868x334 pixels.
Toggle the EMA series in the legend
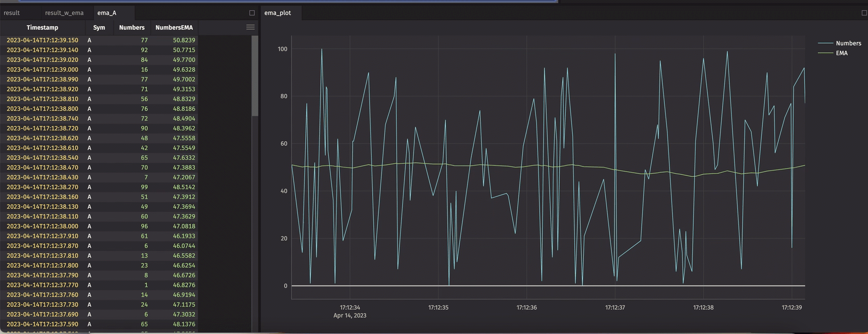click(833, 53)
